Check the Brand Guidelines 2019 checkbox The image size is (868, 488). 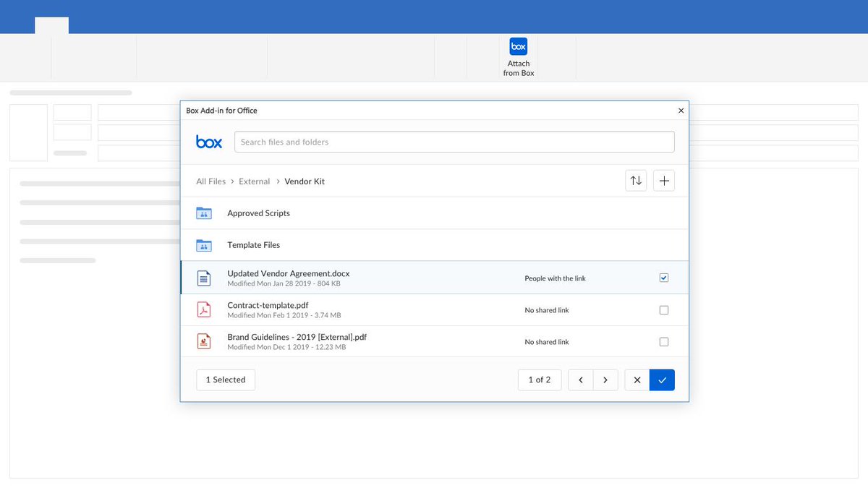tap(664, 342)
